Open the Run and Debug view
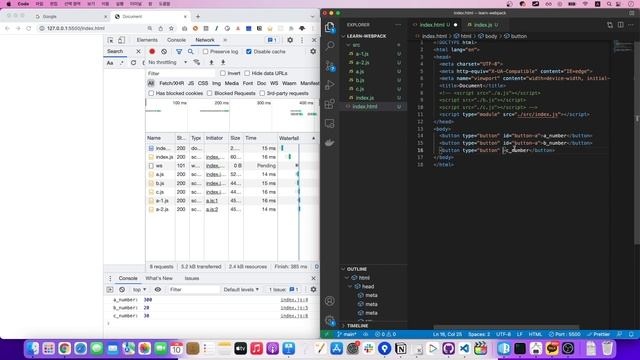Screen dimensions: 640x360 point(329,85)
